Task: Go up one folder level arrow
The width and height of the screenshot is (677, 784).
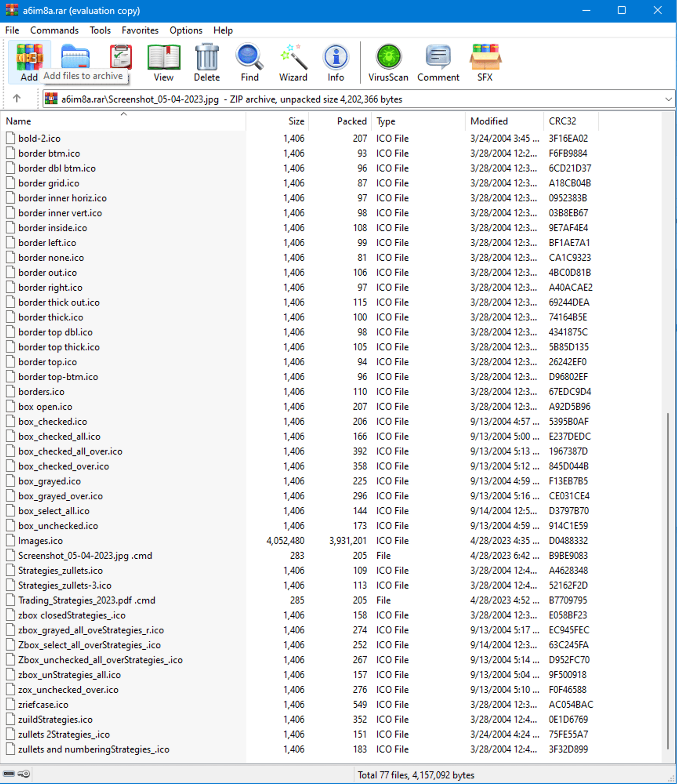Action: (17, 99)
